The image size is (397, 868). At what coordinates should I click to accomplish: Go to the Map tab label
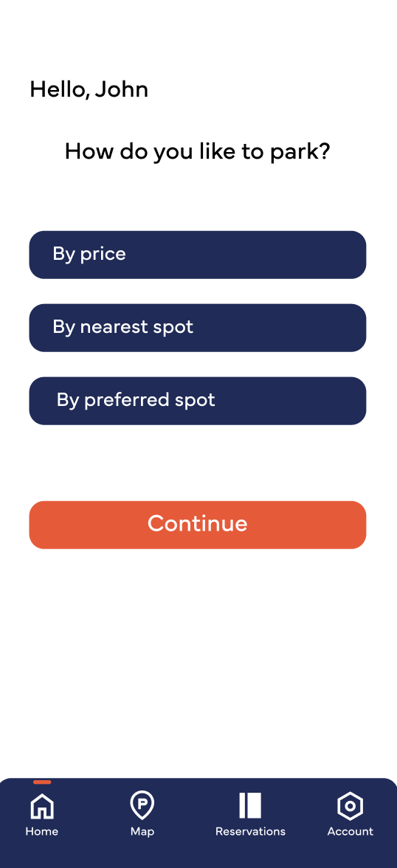click(142, 831)
